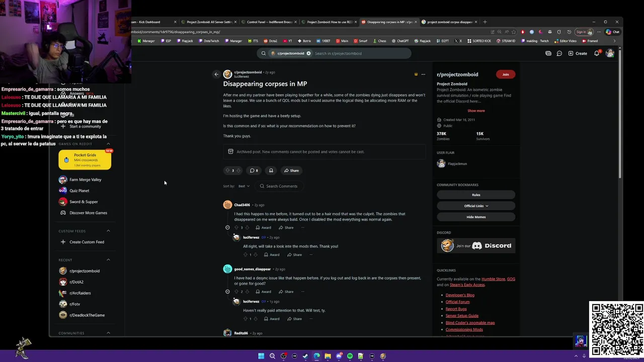Go back using the post's back arrow

pos(216,74)
